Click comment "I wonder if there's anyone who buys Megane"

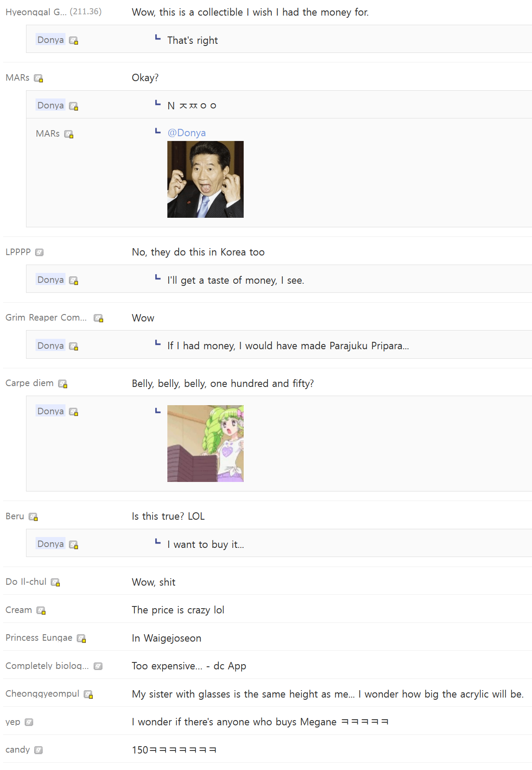tap(260, 722)
